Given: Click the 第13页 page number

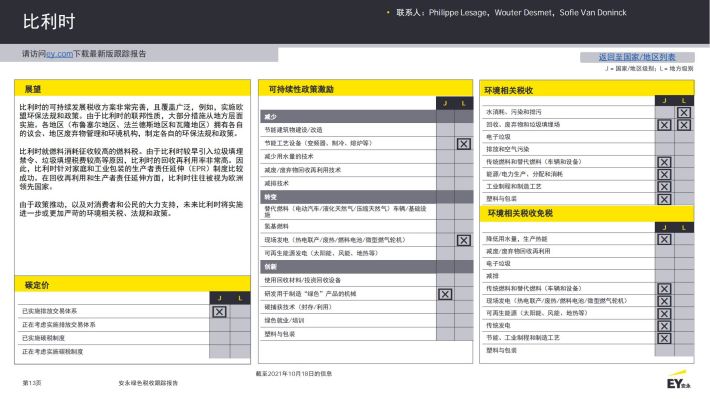Looking at the screenshot, I should click(x=32, y=383).
